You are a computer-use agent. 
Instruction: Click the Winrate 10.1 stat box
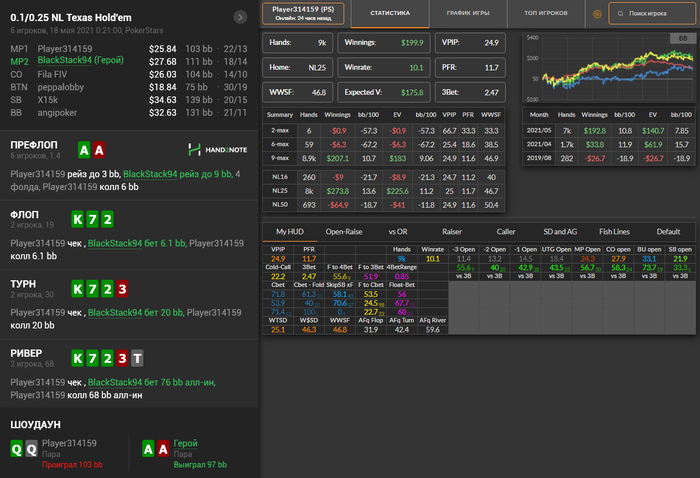pos(384,68)
